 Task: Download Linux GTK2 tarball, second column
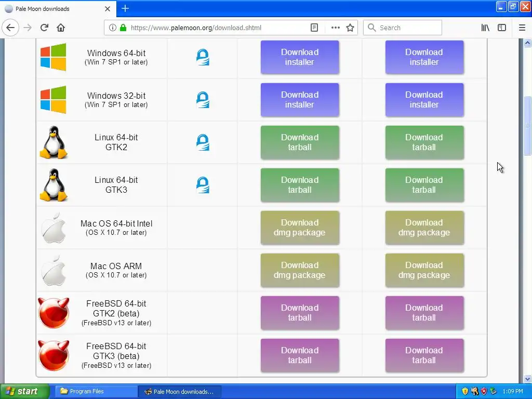click(x=424, y=142)
